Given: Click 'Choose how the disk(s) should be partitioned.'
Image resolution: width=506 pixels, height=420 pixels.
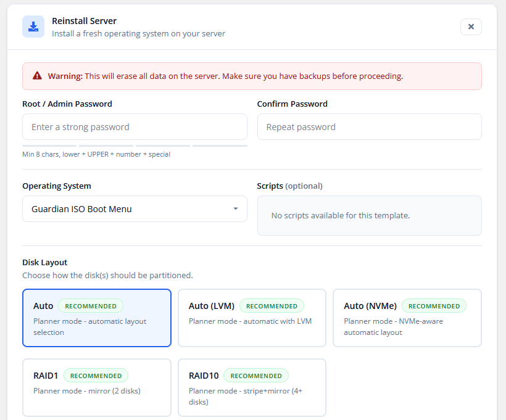Looking at the screenshot, I should tap(107, 275).
